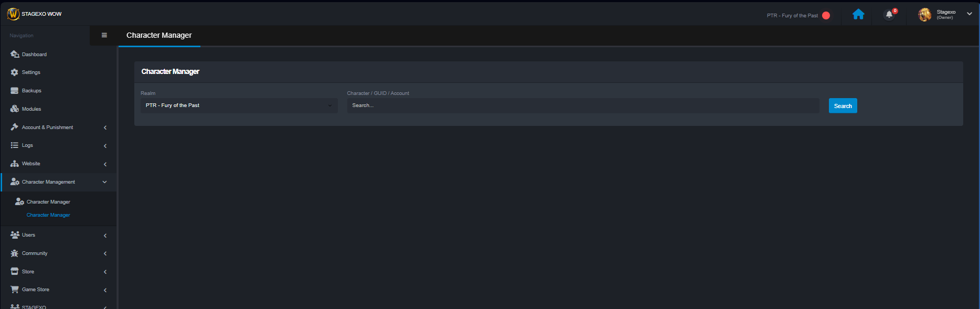
Task: Open Modules cubes icon in sidebar
Action: pyautogui.click(x=15, y=109)
